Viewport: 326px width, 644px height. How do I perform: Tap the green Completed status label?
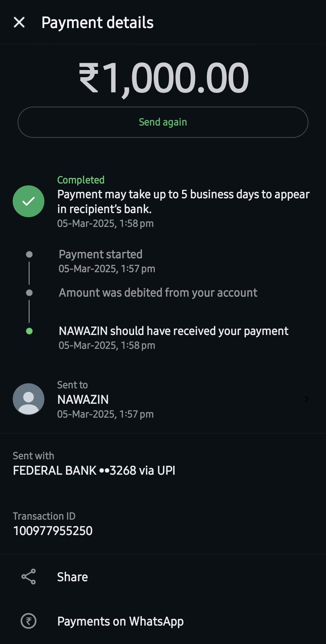pyautogui.click(x=81, y=180)
